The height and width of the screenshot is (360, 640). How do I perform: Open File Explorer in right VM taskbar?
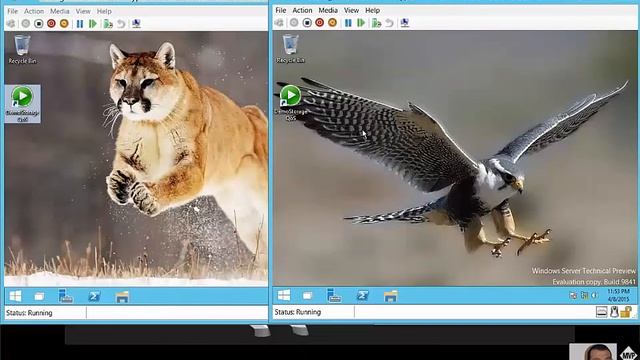pos(391,296)
